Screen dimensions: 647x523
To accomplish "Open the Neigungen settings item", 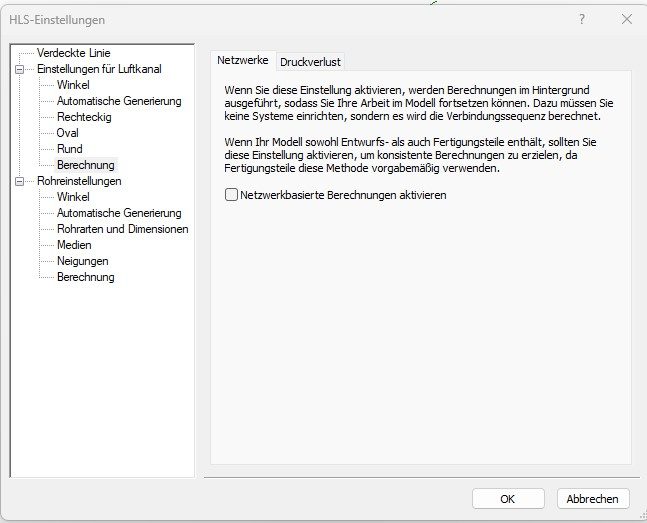I will point(82,261).
